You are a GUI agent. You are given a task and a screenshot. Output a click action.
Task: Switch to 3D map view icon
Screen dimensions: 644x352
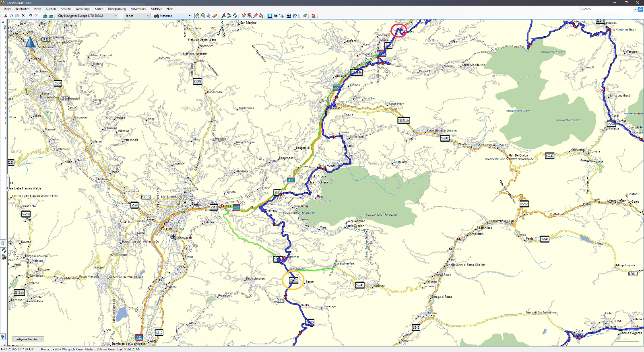click(276, 16)
